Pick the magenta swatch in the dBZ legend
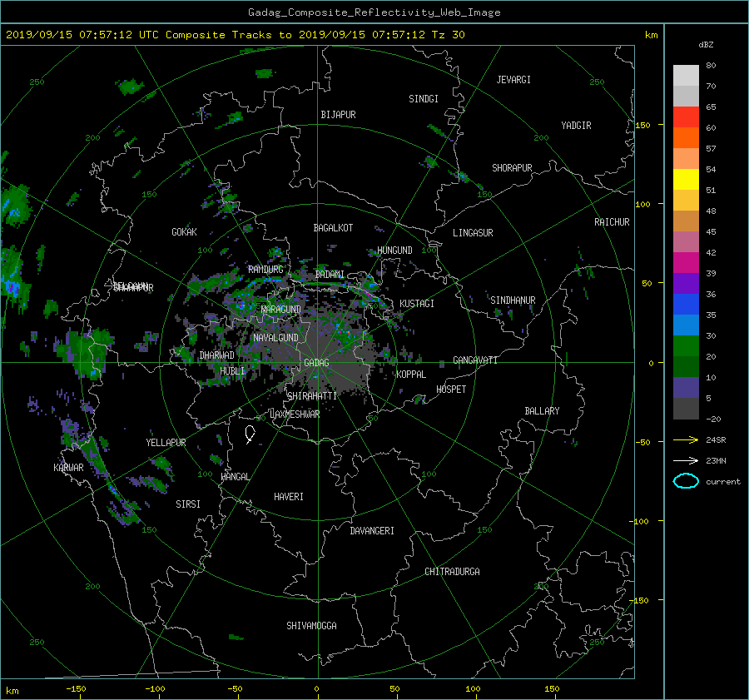749x700 pixels. pos(686,262)
